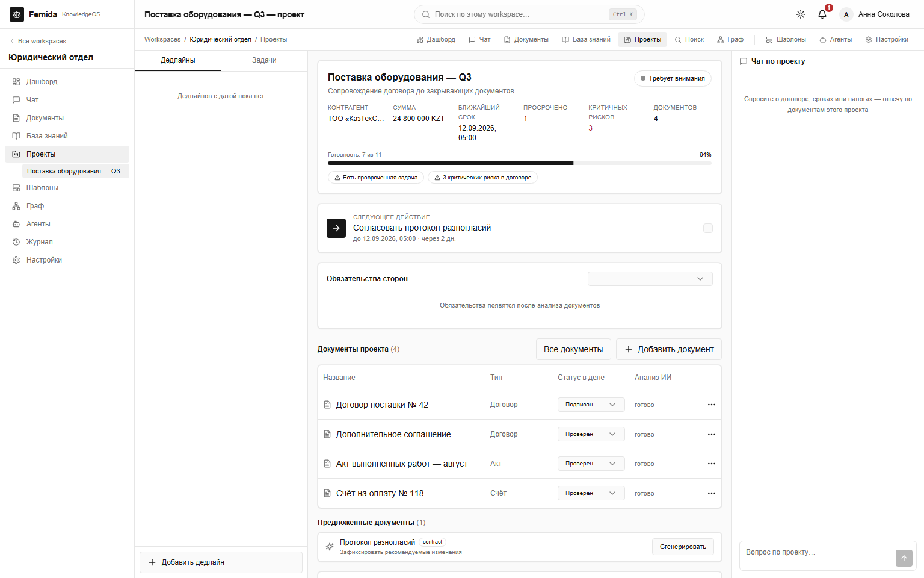
Task: Toggle the light/dark theme sun icon
Action: pyautogui.click(x=801, y=14)
